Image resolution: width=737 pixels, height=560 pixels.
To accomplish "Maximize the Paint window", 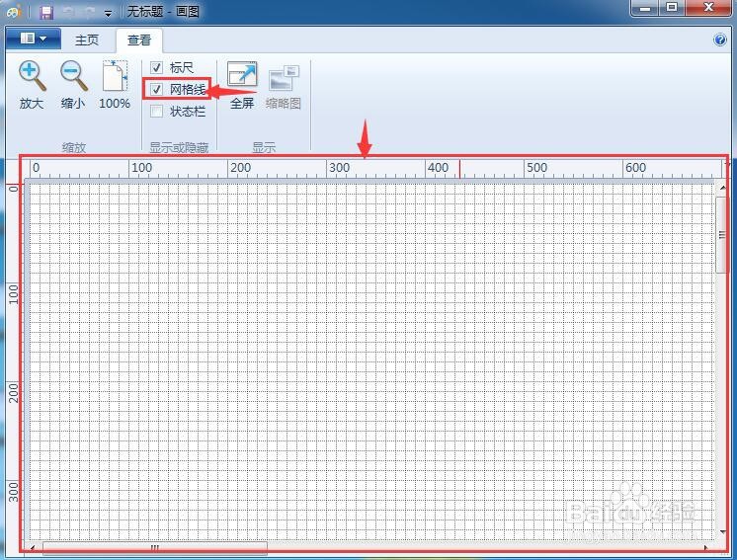I will [x=672, y=8].
